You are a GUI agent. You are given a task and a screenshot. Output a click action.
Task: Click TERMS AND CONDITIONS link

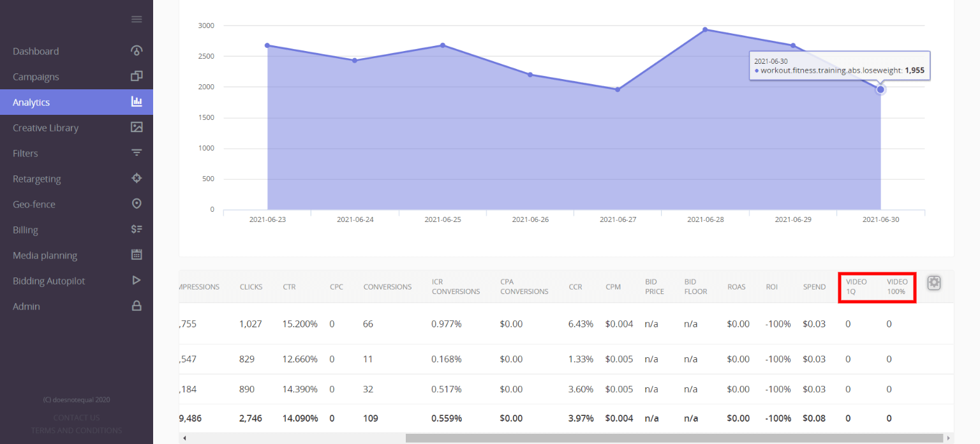pyautogui.click(x=77, y=431)
